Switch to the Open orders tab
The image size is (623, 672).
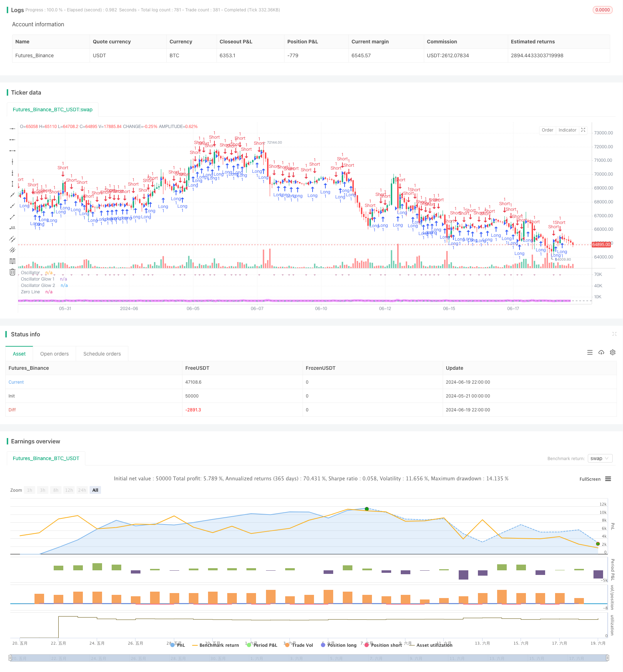click(54, 354)
